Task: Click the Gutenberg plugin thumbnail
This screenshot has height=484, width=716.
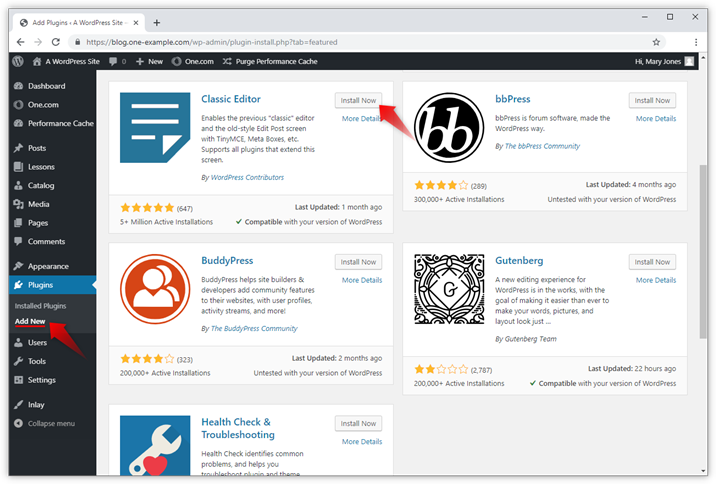Action: tap(449, 289)
